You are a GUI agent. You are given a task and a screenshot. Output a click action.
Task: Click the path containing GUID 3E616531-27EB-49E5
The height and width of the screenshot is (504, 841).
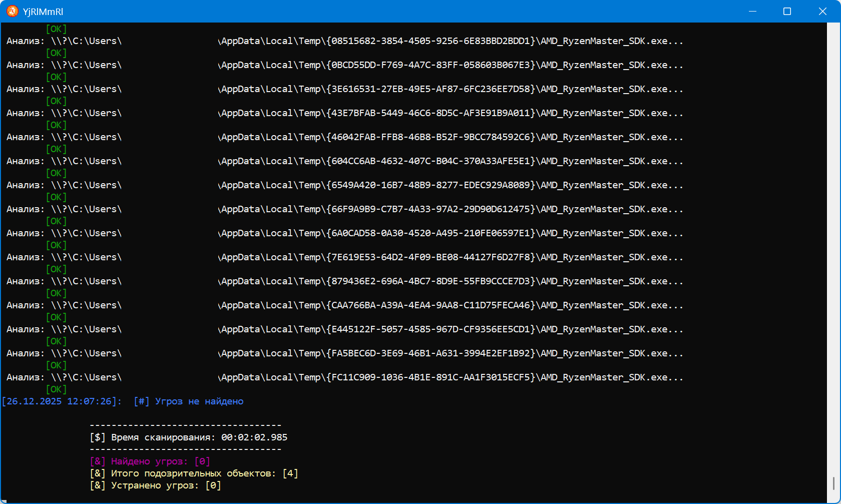[x=451, y=89]
